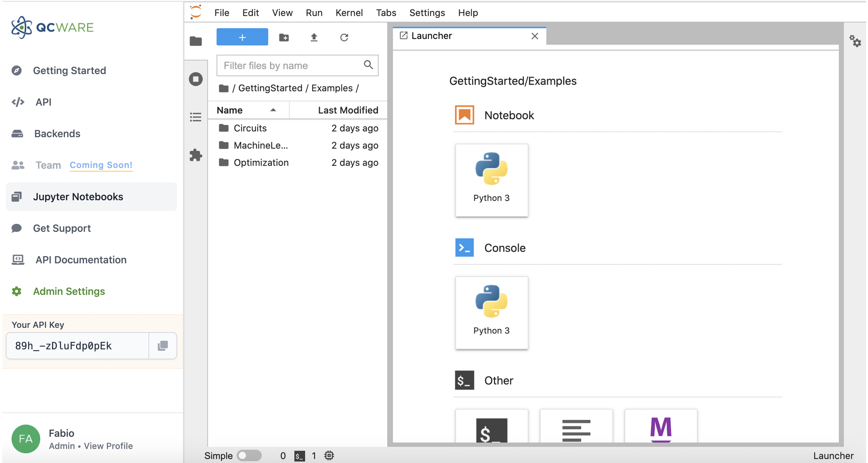
Task: Open the Settings menu
Action: (x=427, y=13)
